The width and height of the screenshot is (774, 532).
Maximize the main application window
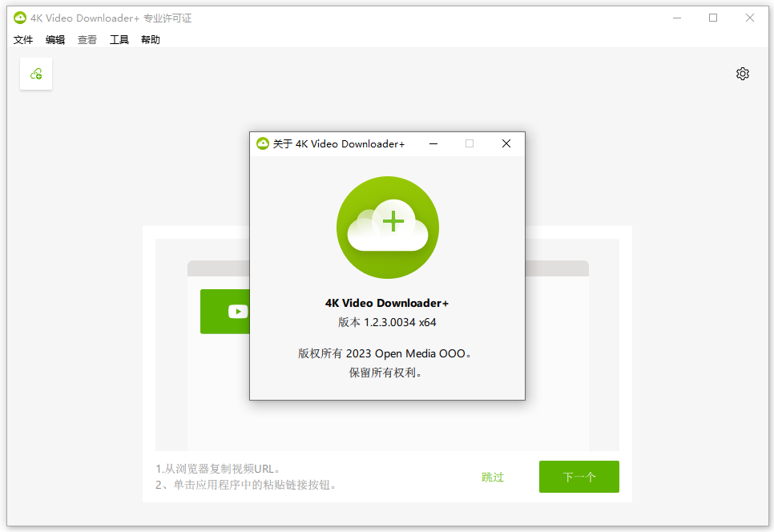tap(713, 18)
